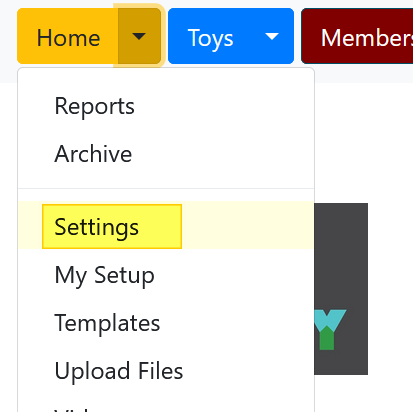Click the yellow Home button label
This screenshot has height=412, width=413.
tap(68, 36)
